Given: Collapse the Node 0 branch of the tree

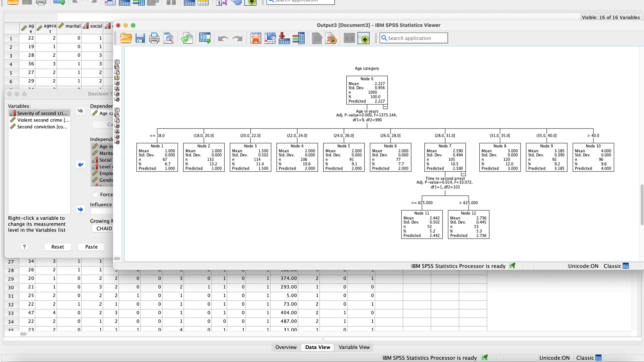Looking at the screenshot, I should tap(385, 107).
